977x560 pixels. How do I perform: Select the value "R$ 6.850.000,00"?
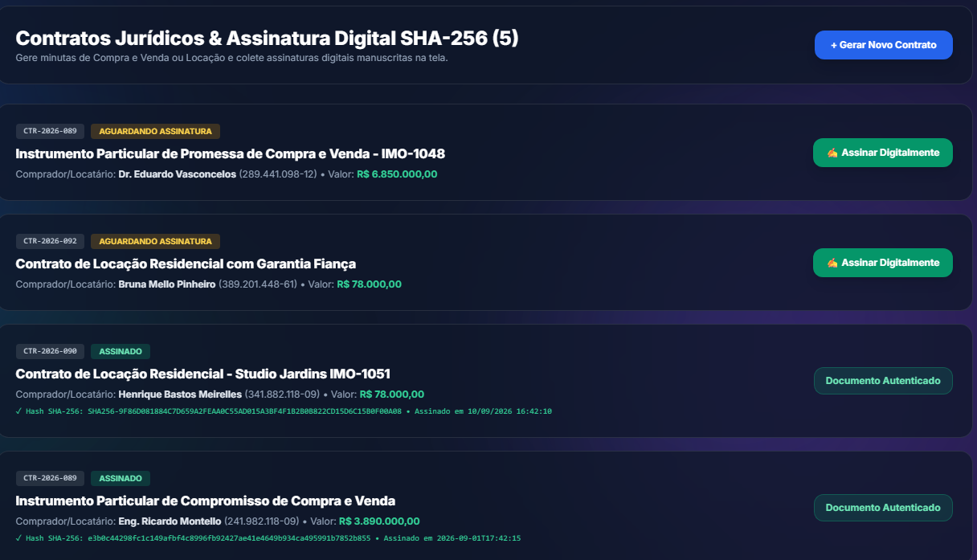point(397,174)
